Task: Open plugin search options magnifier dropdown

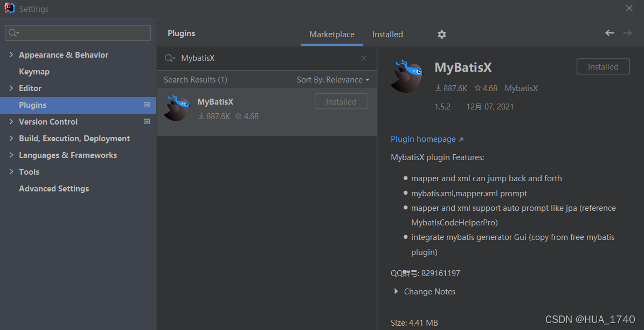Action: coord(170,58)
